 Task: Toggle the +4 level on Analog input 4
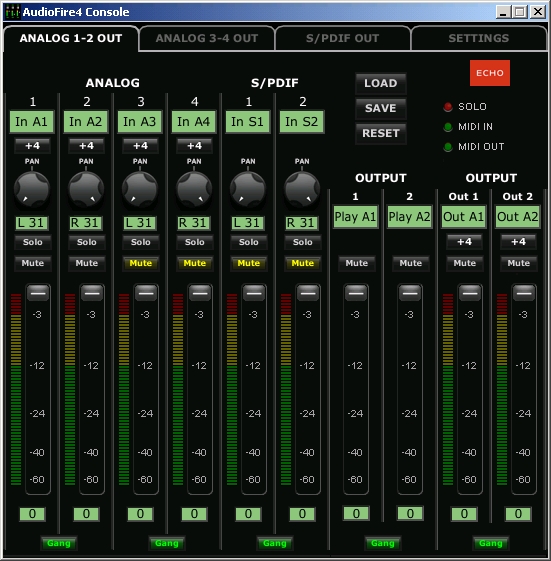coord(194,146)
